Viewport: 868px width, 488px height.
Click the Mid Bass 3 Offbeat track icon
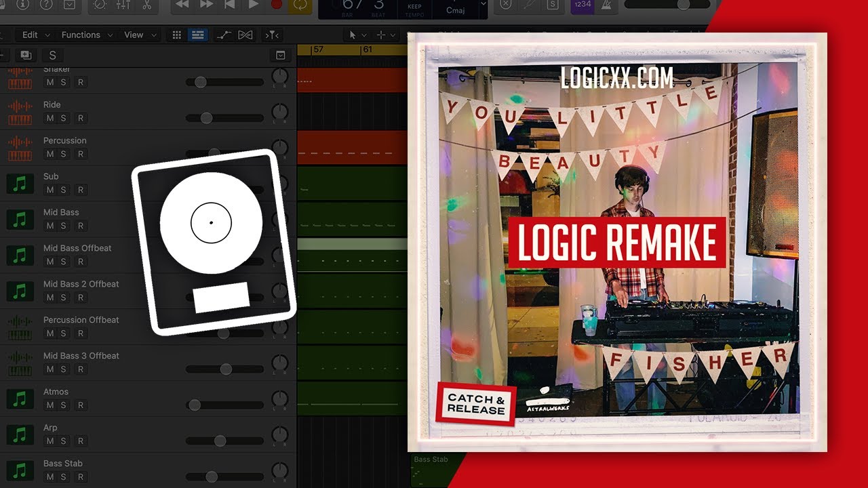pyautogui.click(x=20, y=363)
